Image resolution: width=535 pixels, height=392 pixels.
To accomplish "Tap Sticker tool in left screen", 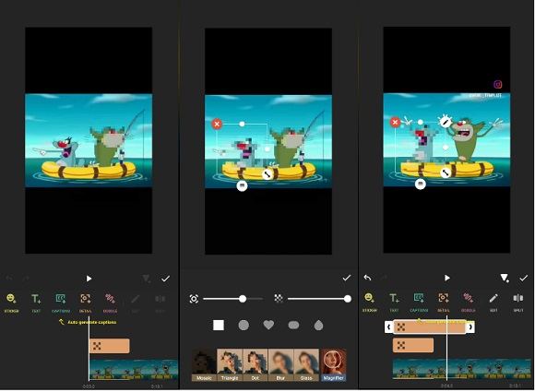I will (x=11, y=303).
